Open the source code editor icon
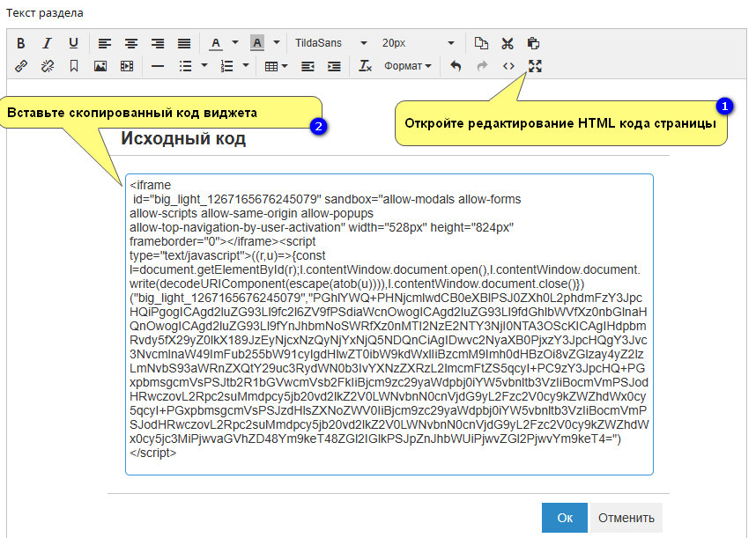The height and width of the screenshot is (538, 756). pos(508,66)
